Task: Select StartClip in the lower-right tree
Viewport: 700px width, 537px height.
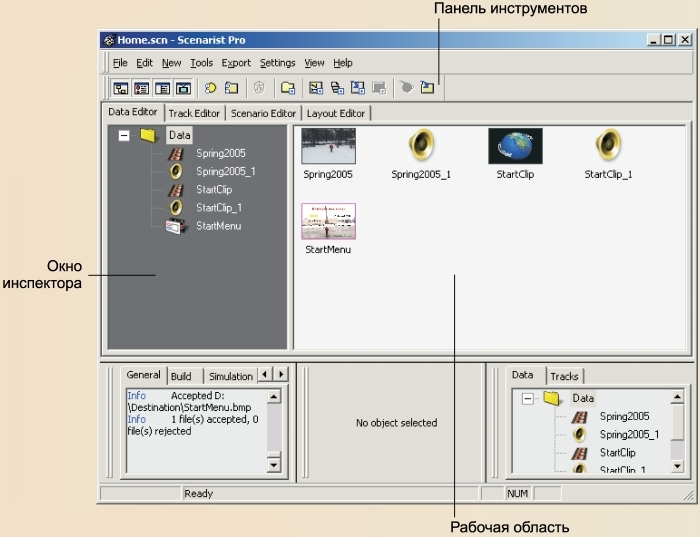Action: click(617, 453)
